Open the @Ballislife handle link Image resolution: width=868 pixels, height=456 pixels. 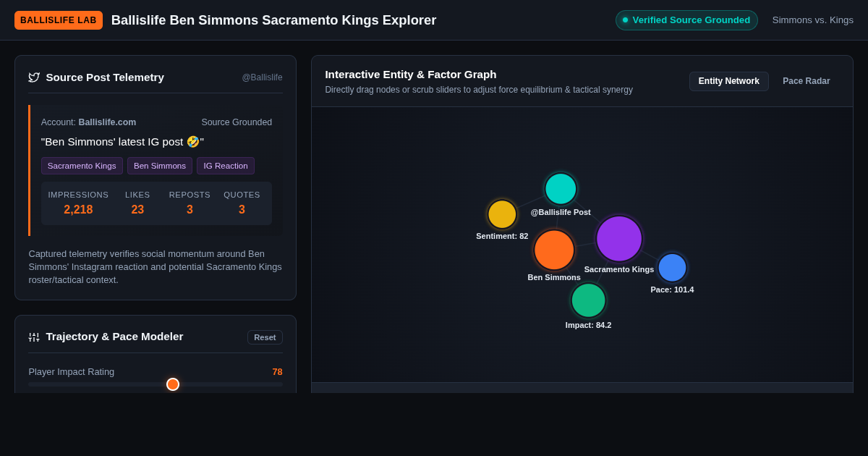coord(262,77)
